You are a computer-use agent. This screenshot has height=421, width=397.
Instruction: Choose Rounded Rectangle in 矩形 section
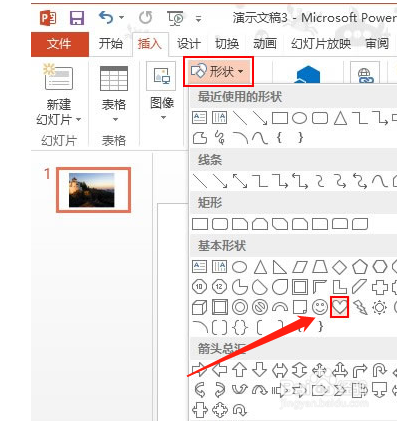coord(220,224)
